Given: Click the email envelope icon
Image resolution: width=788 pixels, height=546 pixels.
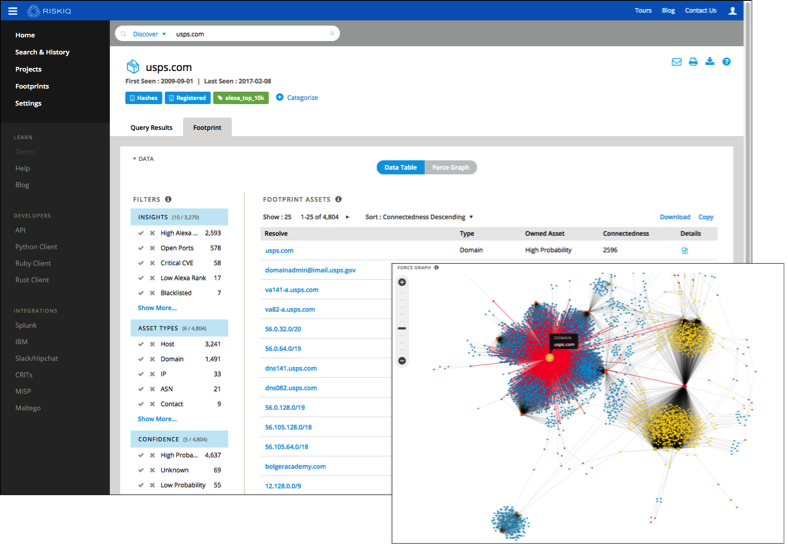Looking at the screenshot, I should (676, 62).
